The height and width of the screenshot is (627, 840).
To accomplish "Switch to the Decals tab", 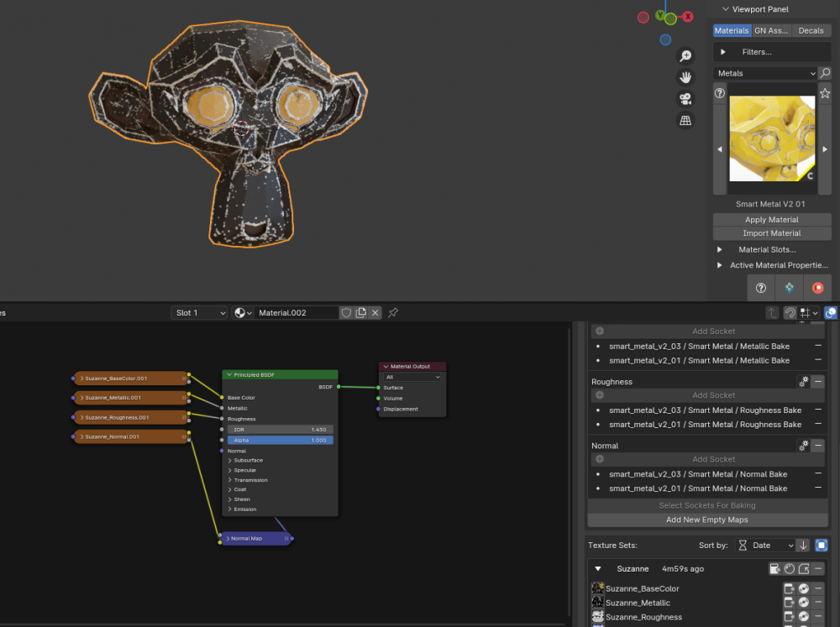I will point(811,31).
